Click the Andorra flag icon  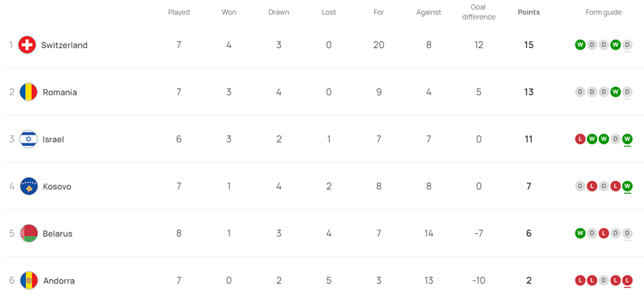tap(28, 281)
